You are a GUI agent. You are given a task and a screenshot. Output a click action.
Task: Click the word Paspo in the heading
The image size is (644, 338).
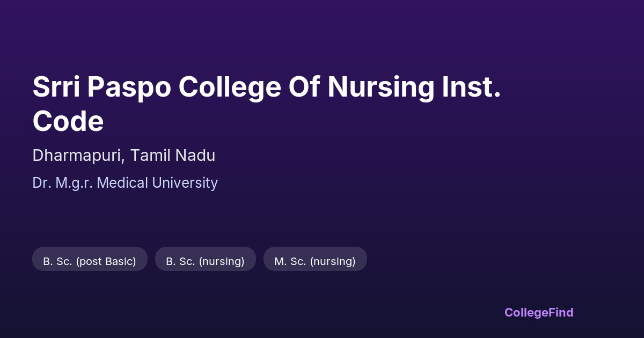(x=129, y=87)
